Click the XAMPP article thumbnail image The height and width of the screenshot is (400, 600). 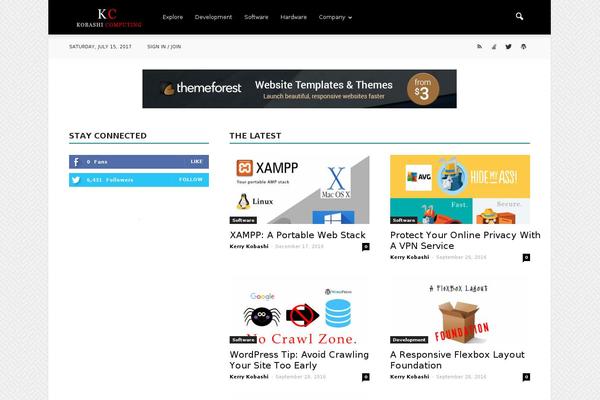coord(300,189)
